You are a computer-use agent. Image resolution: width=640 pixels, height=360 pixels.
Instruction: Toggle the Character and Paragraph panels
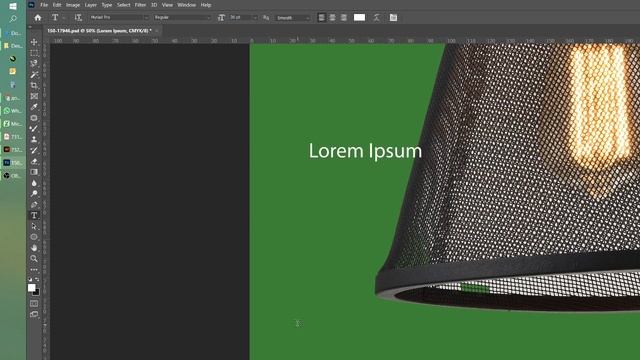(393, 18)
